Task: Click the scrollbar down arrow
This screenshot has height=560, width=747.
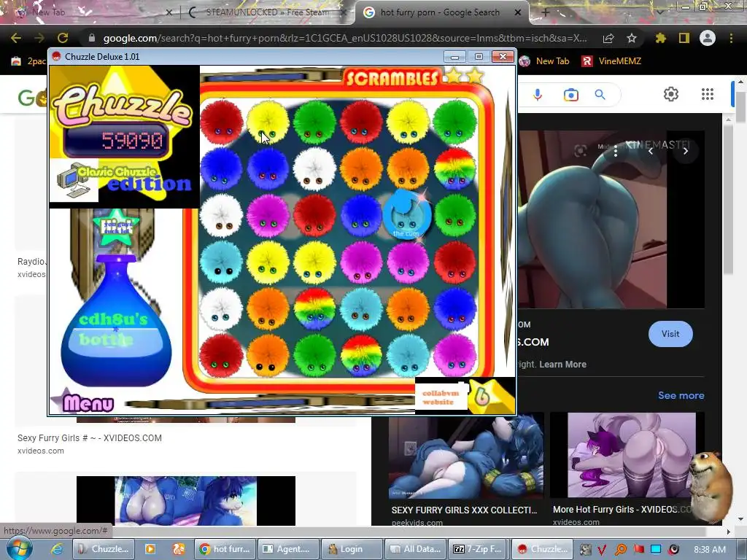Action: [740, 518]
